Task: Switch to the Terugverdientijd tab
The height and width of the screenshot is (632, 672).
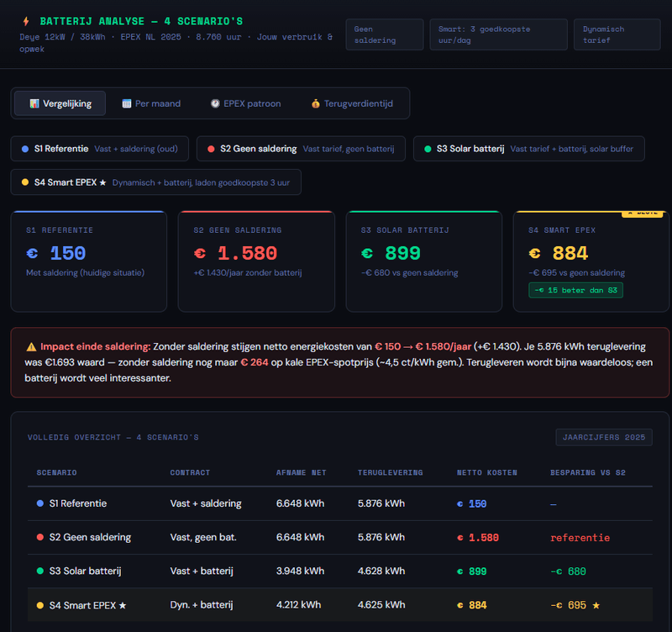Action: pos(352,103)
